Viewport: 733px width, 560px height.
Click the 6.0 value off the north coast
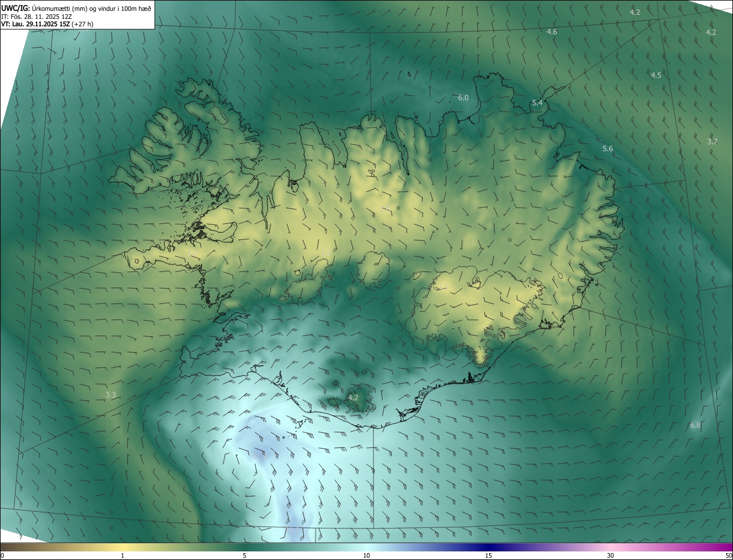click(x=463, y=98)
